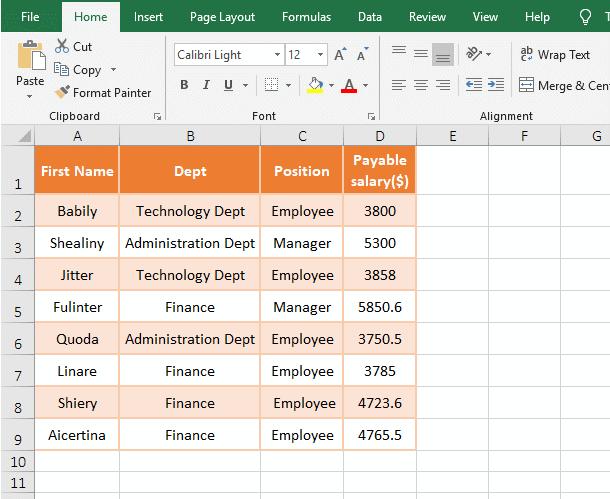Click the Decrease Font Size icon
Screen dimensions: 610x499
363,54
